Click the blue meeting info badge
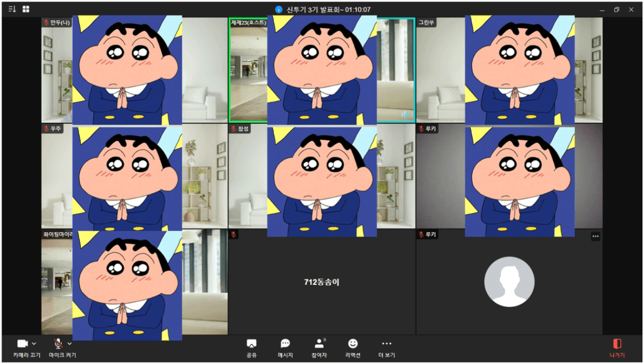644x364 pixels. tap(278, 9)
